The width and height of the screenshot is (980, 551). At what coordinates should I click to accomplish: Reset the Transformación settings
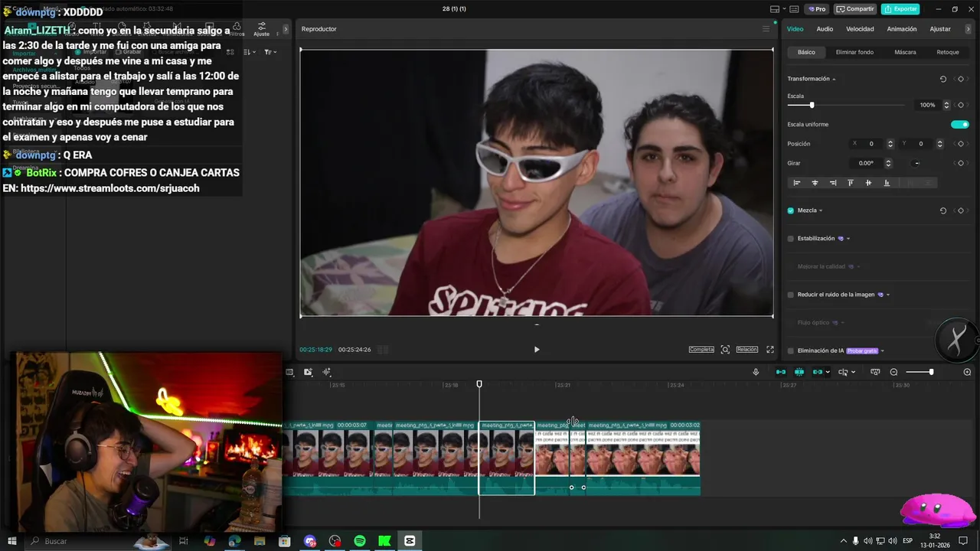tap(943, 79)
